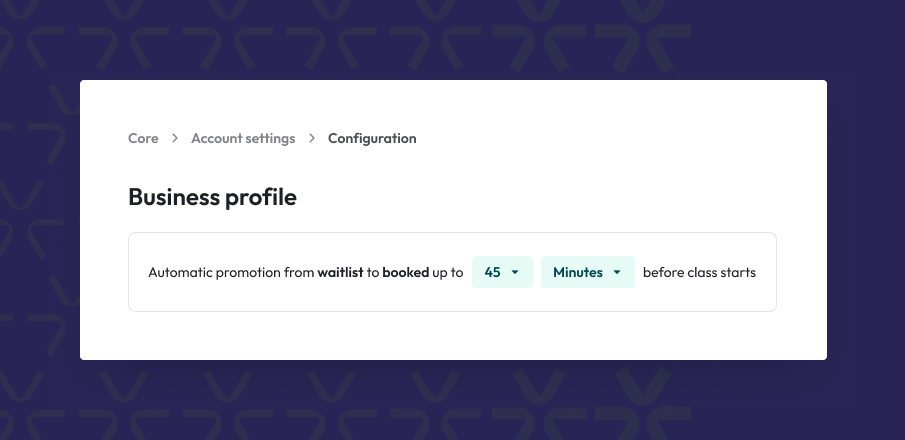
Task: Click the number 45 in the dropdown
Action: (x=492, y=273)
